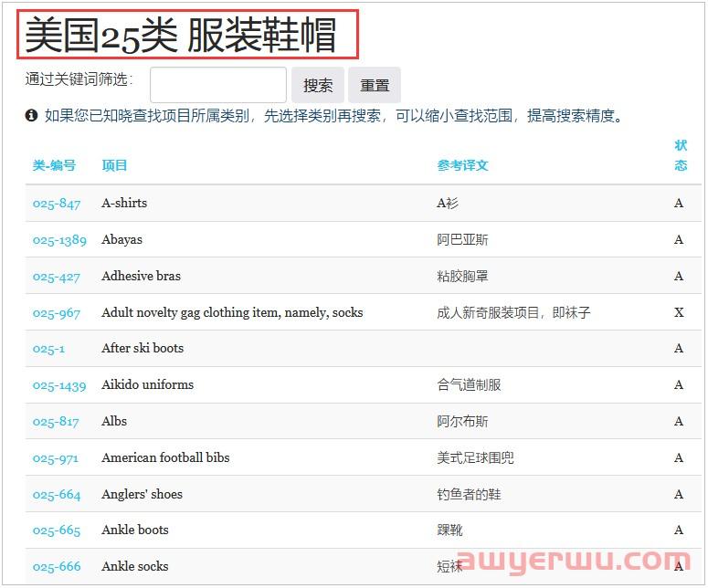Open item link 025-1
The height and width of the screenshot is (588, 708).
[x=48, y=349]
